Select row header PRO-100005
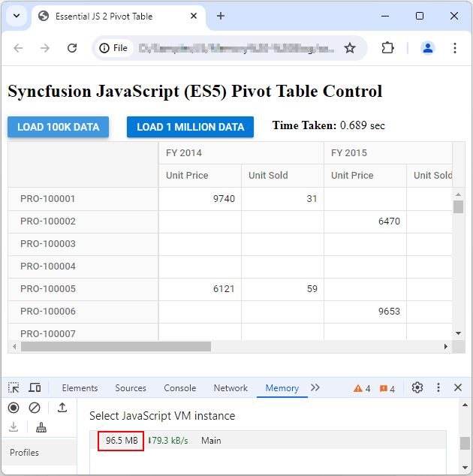Image resolution: width=473 pixels, height=476 pixels. pos(83,289)
